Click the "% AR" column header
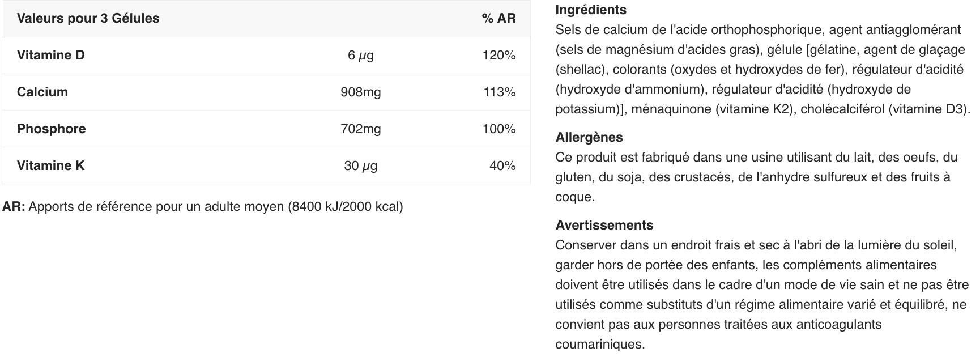Screen dimensions: 980x357 coord(498,18)
